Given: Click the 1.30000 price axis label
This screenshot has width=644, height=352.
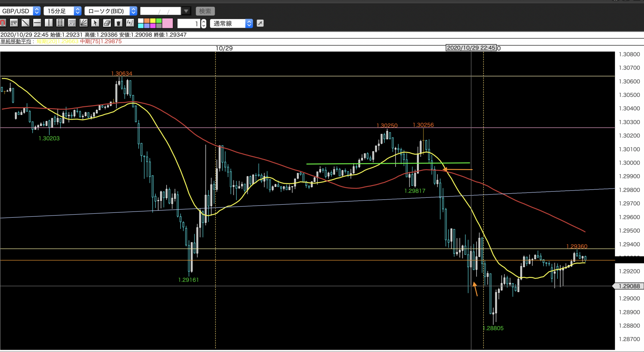Looking at the screenshot, I should tap(629, 163).
